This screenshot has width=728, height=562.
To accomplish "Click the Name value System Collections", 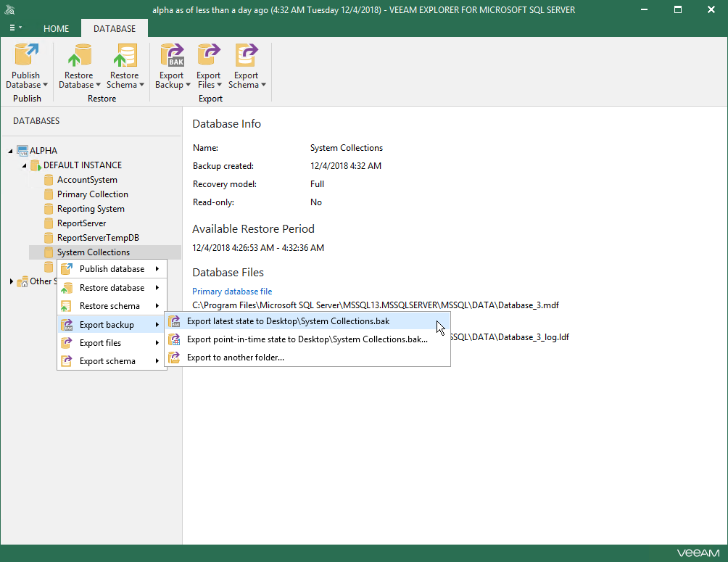I will pyautogui.click(x=347, y=148).
